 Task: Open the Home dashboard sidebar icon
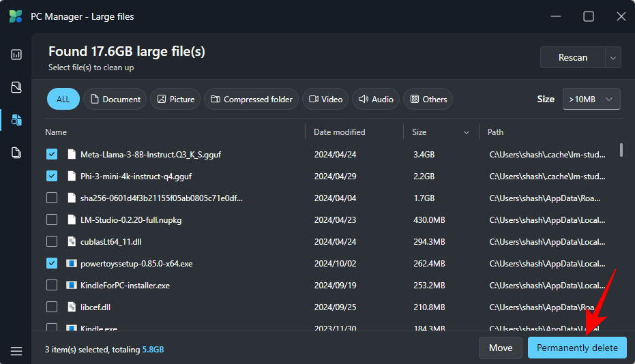click(16, 55)
